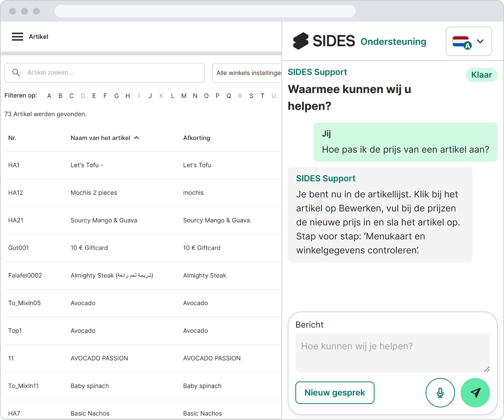
Task: Select the 10 € Giftcard article name
Action: [x=89, y=248]
